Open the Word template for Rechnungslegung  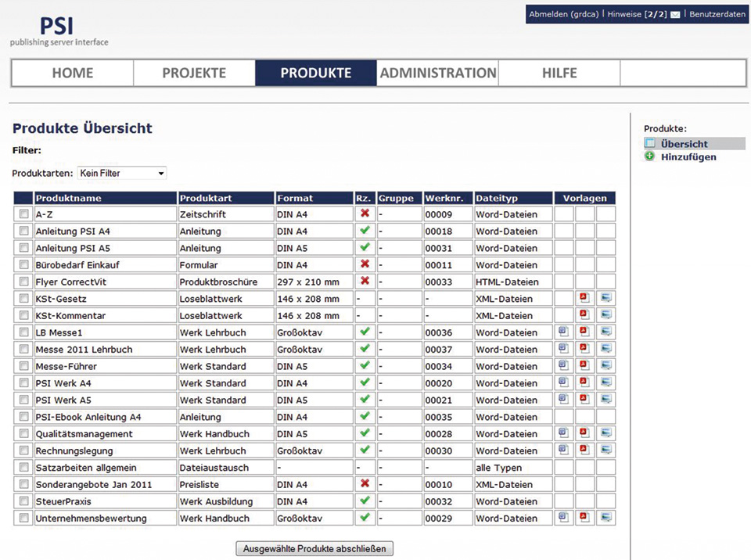(x=563, y=451)
